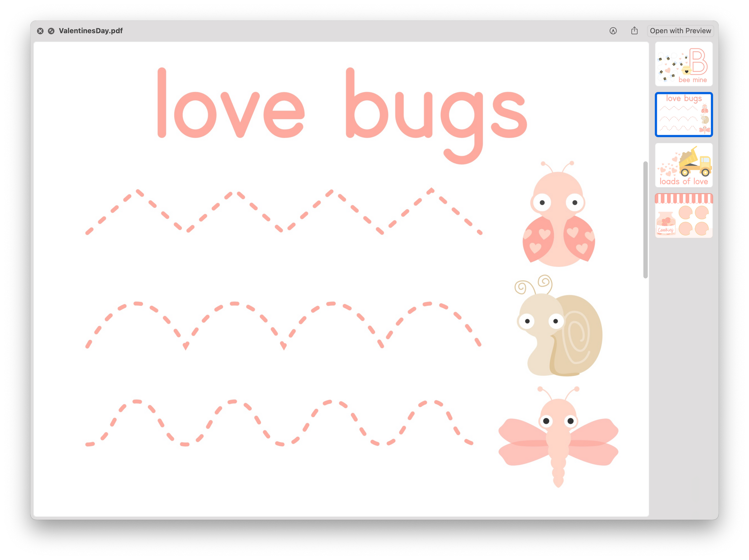
Task: Open the cookies page thumbnail
Action: click(683, 216)
